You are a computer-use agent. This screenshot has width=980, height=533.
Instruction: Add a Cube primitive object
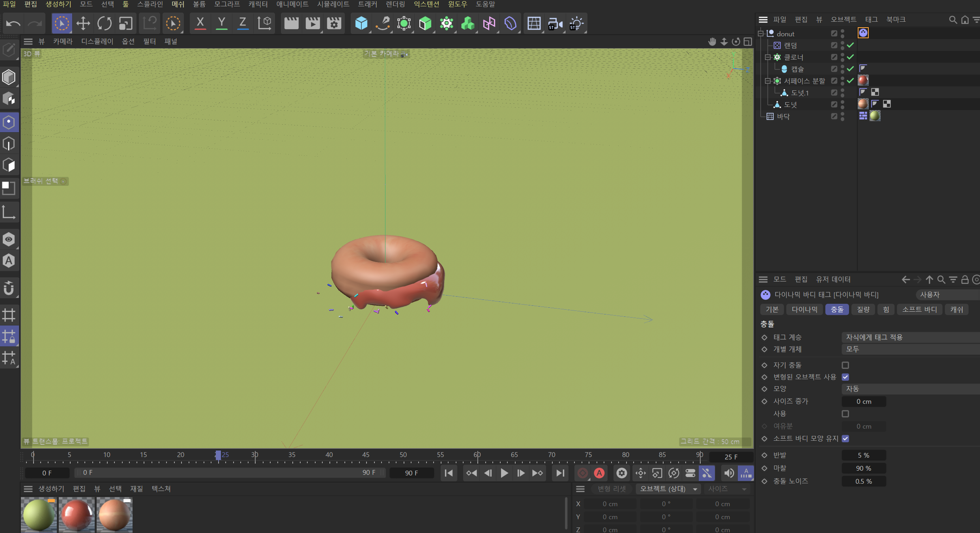361,24
